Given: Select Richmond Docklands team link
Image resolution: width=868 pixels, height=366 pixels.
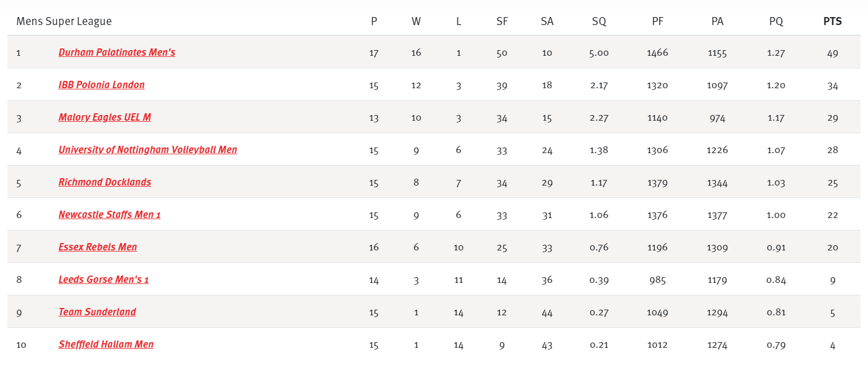Looking at the screenshot, I should (105, 182).
